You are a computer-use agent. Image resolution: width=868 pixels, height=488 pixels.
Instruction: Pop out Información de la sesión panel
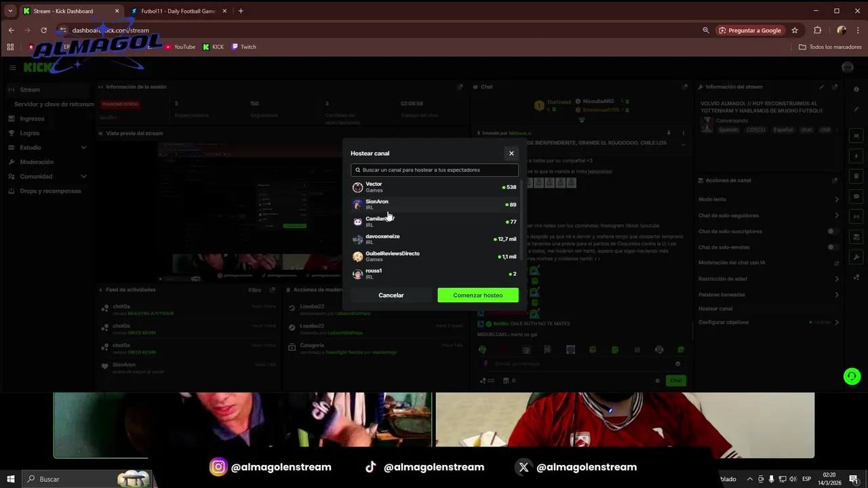pos(460,87)
